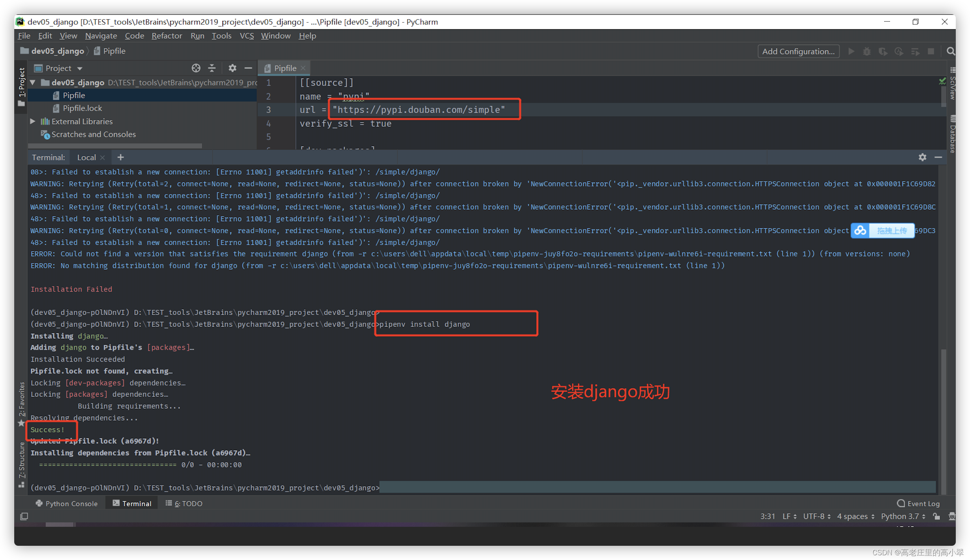Viewport: 970px width, 560px height.
Task: Click the Add Configuration button
Action: point(798,51)
